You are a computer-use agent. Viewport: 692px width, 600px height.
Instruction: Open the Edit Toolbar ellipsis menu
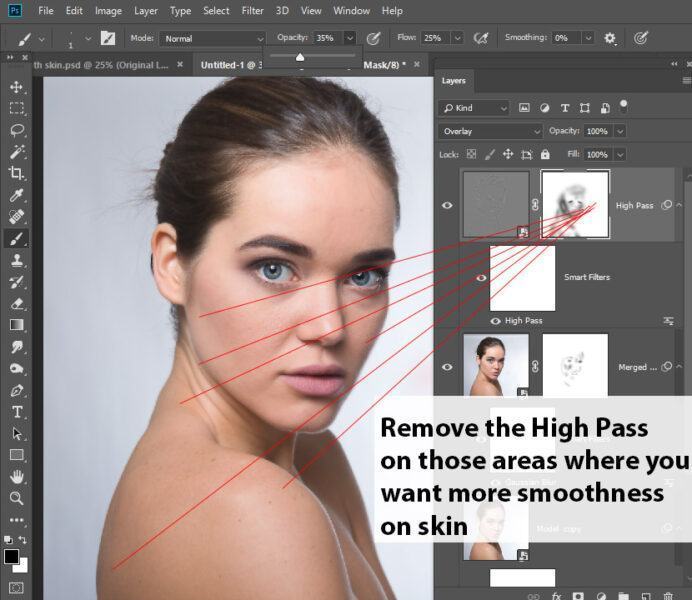coord(16,520)
